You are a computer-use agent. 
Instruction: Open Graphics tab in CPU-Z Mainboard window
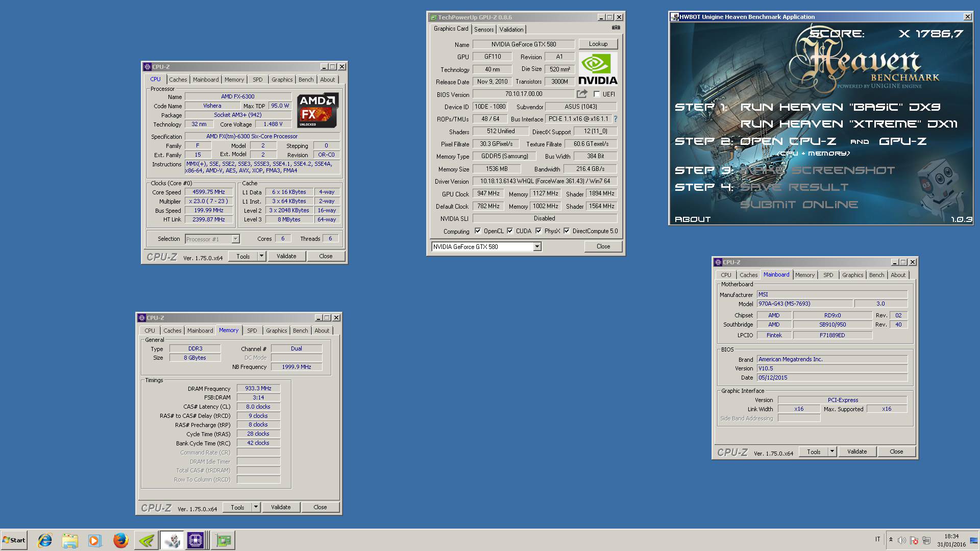tap(853, 275)
